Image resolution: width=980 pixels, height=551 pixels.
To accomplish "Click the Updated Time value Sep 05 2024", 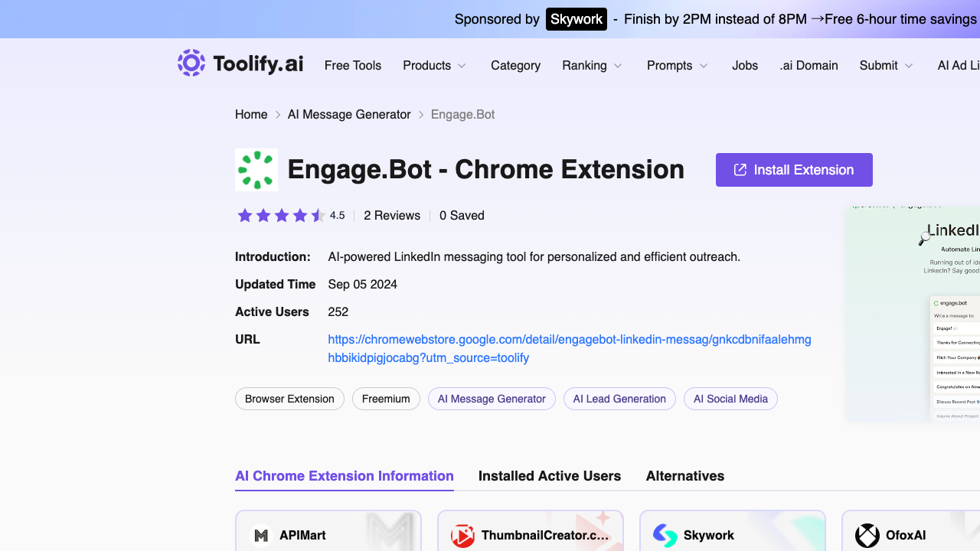I will pos(363,285).
